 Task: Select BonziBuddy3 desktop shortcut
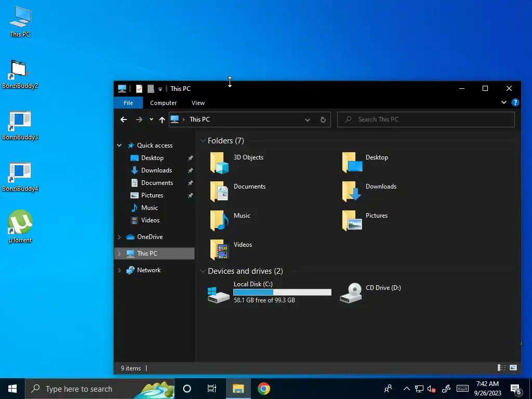pyautogui.click(x=20, y=126)
